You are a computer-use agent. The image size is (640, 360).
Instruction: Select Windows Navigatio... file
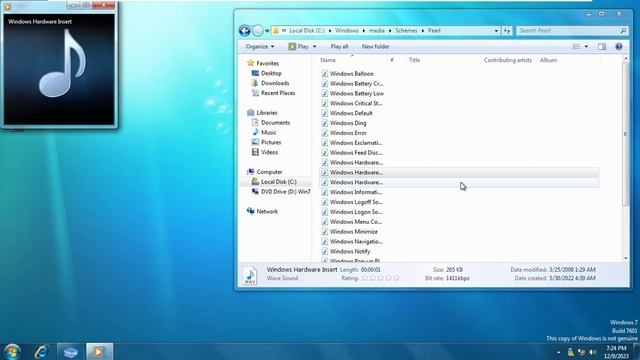[356, 242]
